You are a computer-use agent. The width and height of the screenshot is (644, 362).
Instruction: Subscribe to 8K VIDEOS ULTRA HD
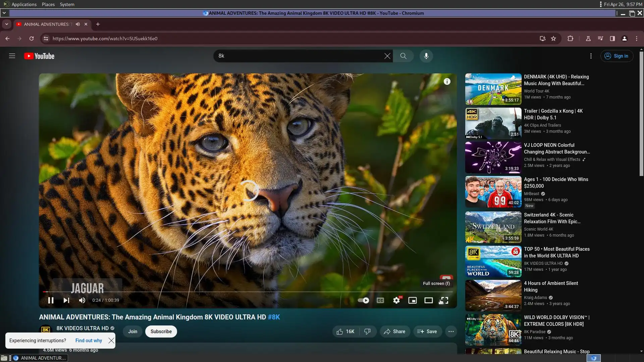pyautogui.click(x=161, y=331)
